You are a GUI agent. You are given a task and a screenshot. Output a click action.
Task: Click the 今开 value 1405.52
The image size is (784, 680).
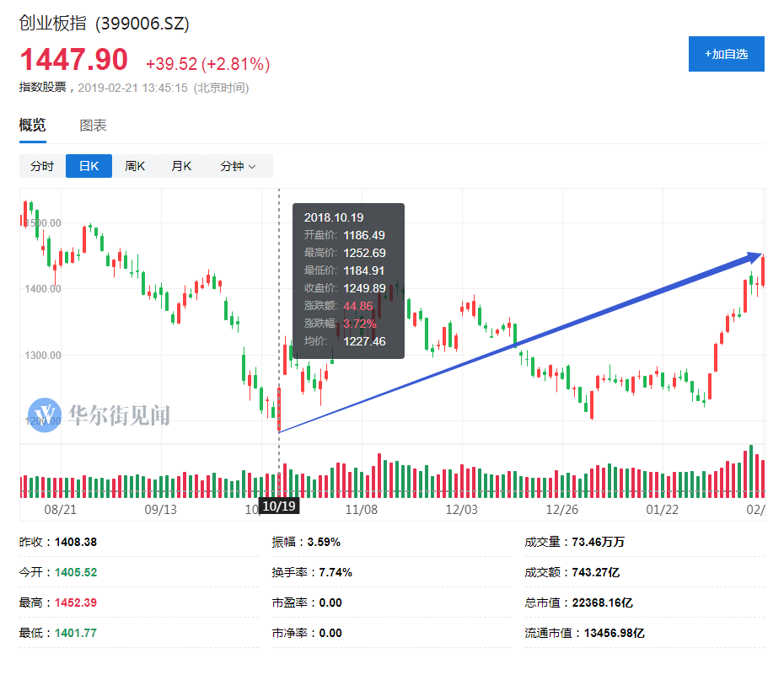tap(76, 573)
